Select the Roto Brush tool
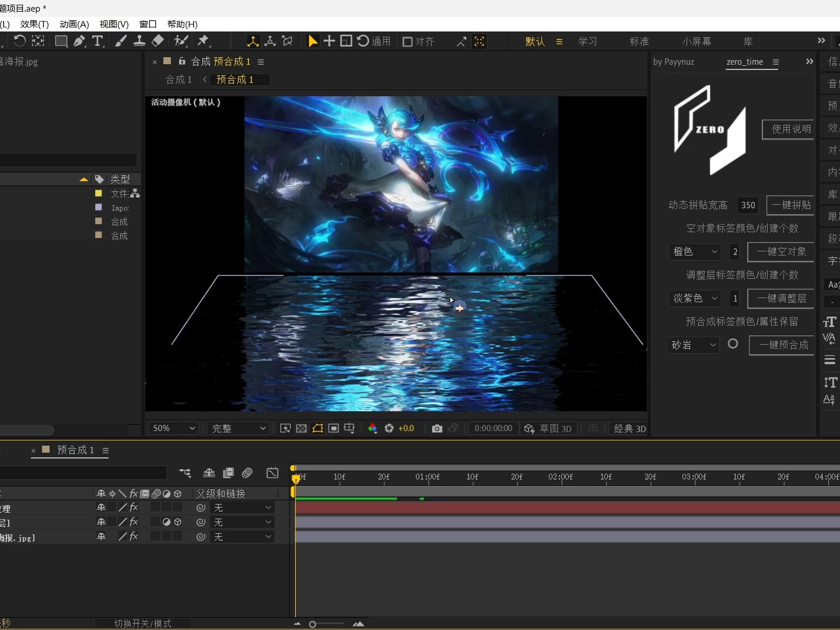The width and height of the screenshot is (840, 630). point(181,41)
